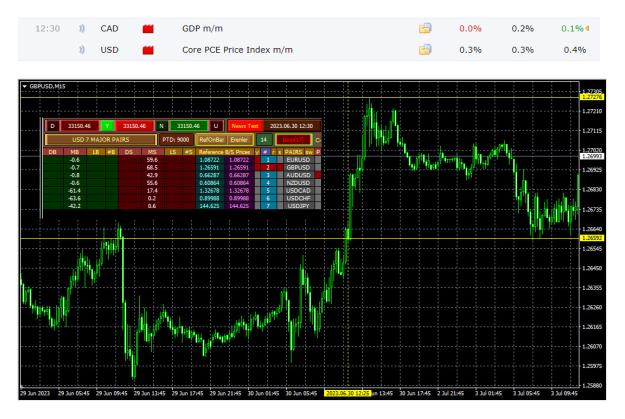Click the U button in the panel header
Screen dimensions: 625x419
click(216, 126)
